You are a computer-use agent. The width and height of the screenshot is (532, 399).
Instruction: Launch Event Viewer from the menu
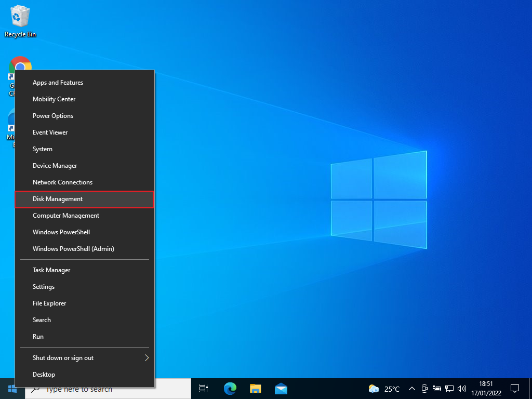pyautogui.click(x=85, y=132)
